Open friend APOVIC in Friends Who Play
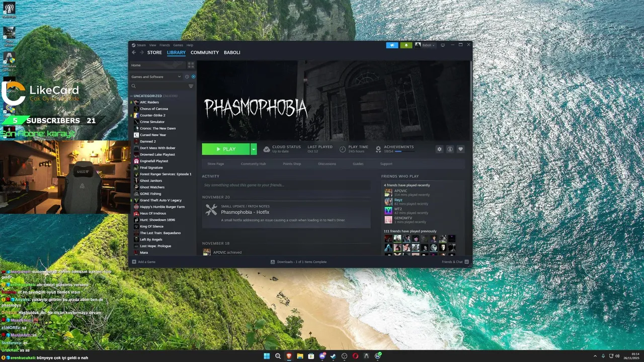The image size is (644, 362). [x=408, y=192]
